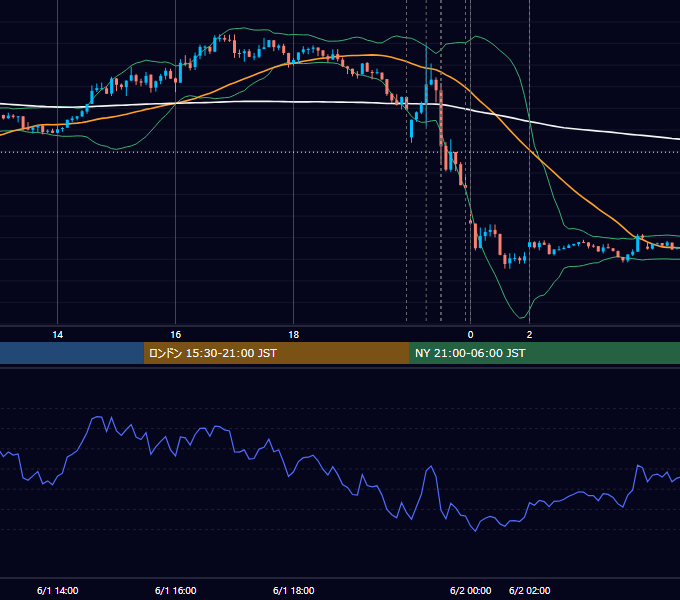This screenshot has width=680, height=600.
Task: Select the blue session bar before ロンドン
Action: click(x=72, y=353)
